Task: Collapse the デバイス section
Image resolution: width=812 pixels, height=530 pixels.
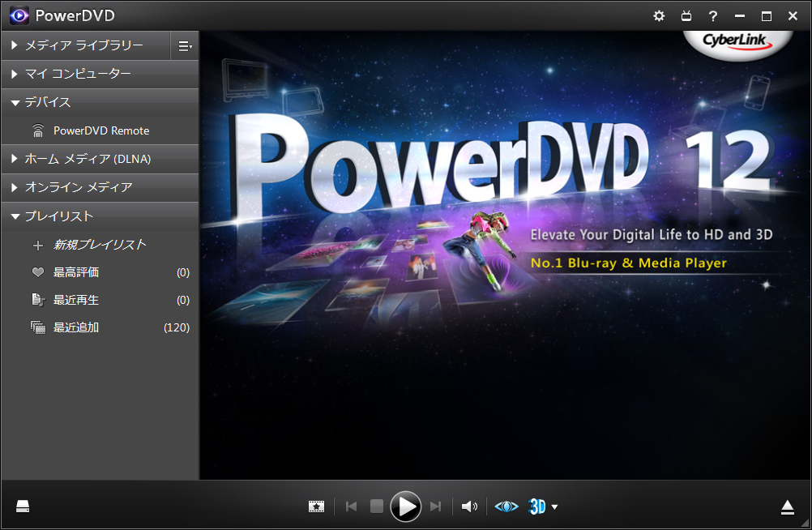Action: 49,102
